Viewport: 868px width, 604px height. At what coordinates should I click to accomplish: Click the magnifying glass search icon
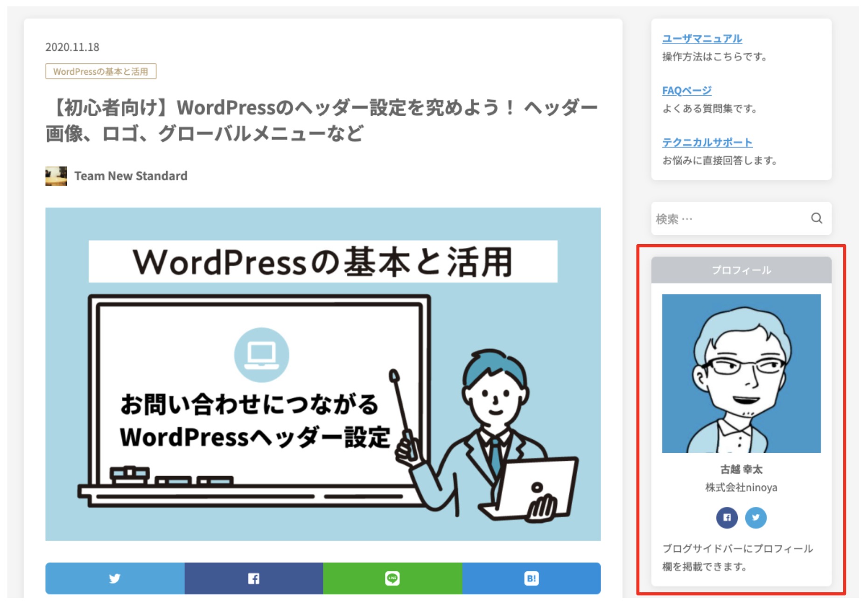click(816, 218)
